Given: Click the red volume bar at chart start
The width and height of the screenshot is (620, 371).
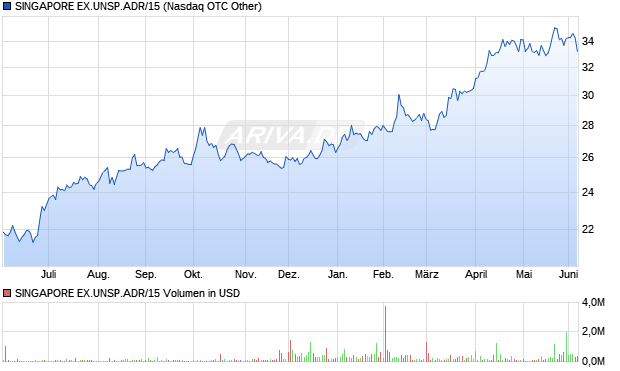Looking at the screenshot, I should [x=6, y=354].
